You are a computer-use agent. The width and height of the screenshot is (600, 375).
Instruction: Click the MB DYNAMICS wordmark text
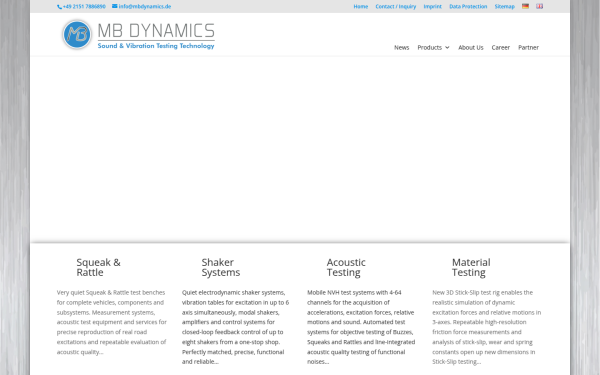pyautogui.click(x=156, y=31)
